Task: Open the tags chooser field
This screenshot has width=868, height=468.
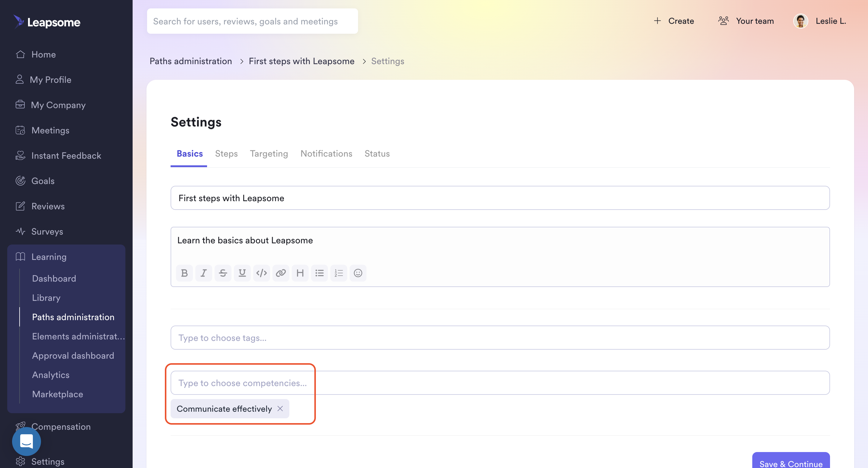Action: tap(500, 337)
